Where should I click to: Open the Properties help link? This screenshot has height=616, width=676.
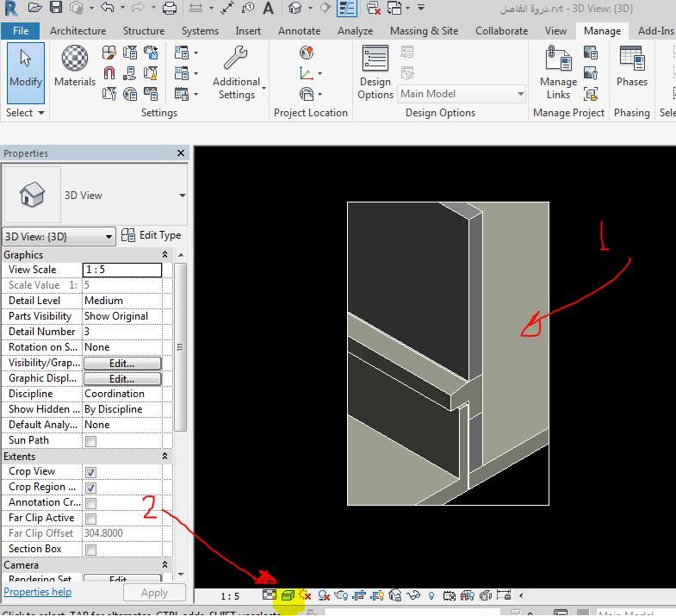coord(38,592)
